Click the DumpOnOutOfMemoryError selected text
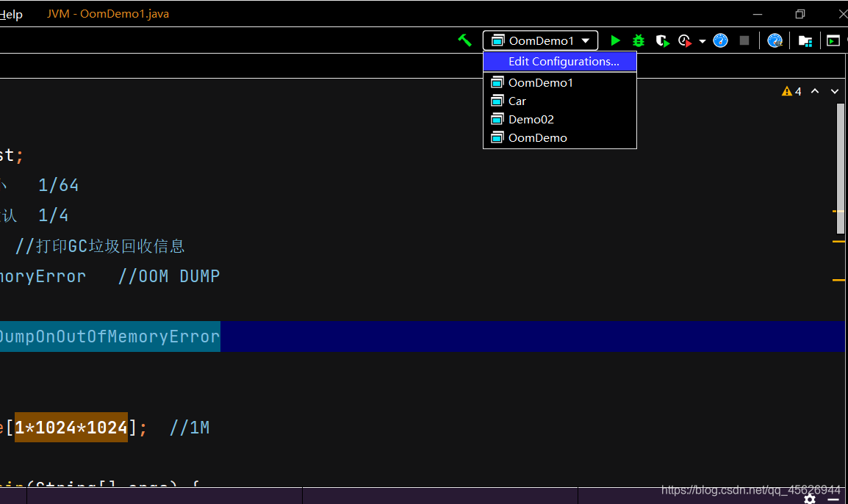The width and height of the screenshot is (848, 504). click(x=109, y=336)
